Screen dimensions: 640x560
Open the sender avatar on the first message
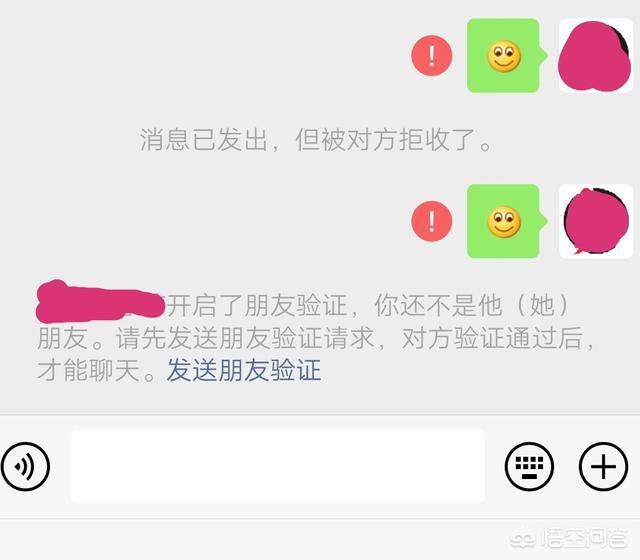pyautogui.click(x=596, y=56)
